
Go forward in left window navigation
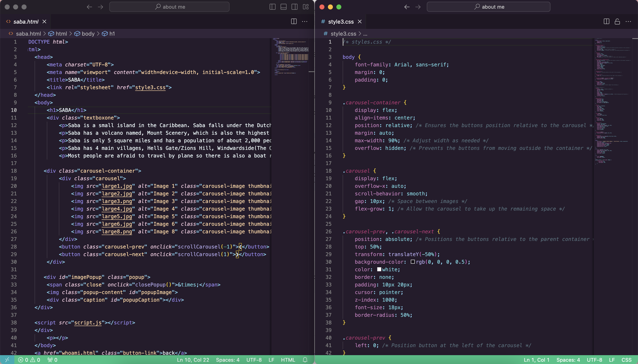[x=100, y=7]
